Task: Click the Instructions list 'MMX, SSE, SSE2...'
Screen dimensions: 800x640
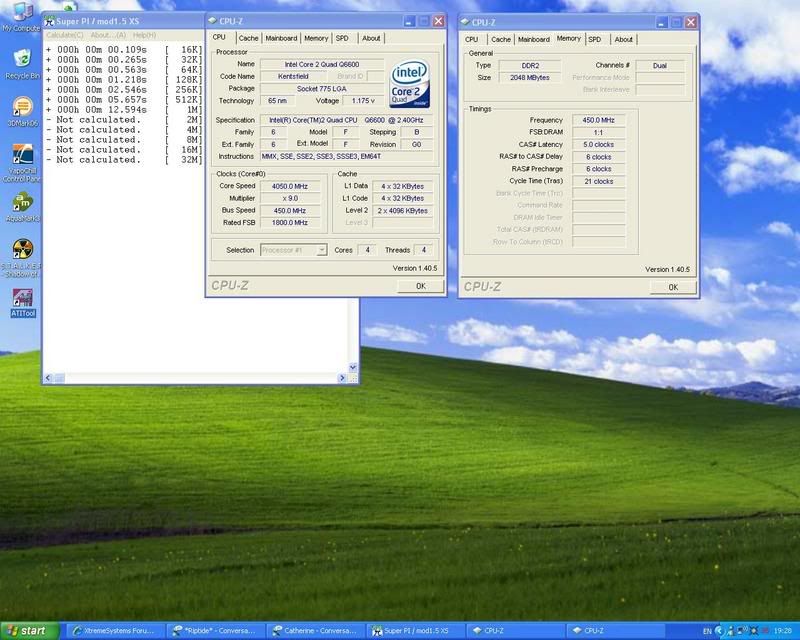Action: click(x=347, y=157)
